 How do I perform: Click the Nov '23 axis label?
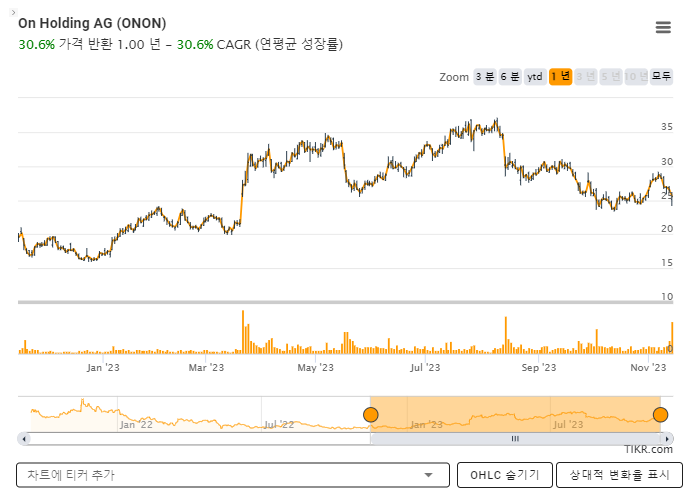coord(648,368)
